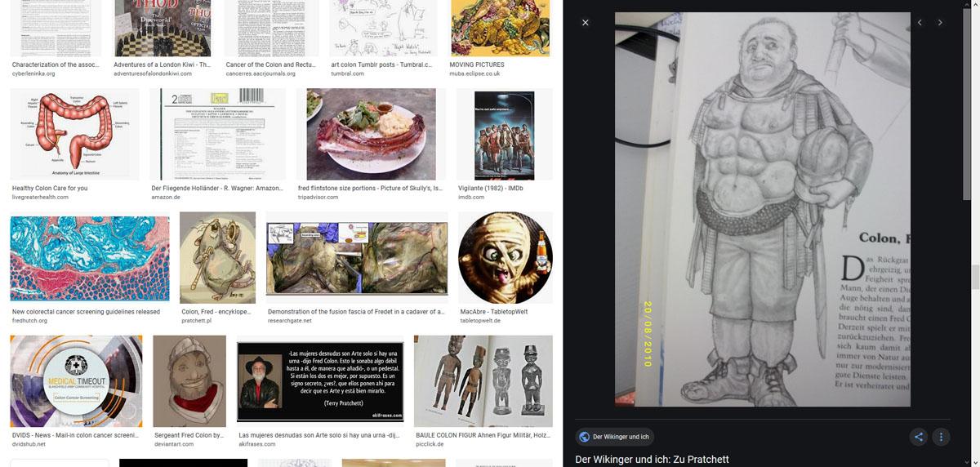Image resolution: width=980 pixels, height=467 pixels.
Task: Select the BAULE COLON FIGUR statues image
Action: click(483, 380)
